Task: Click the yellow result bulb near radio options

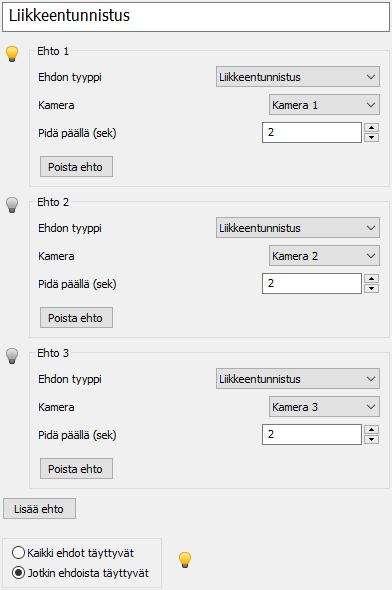Action: pos(185,560)
